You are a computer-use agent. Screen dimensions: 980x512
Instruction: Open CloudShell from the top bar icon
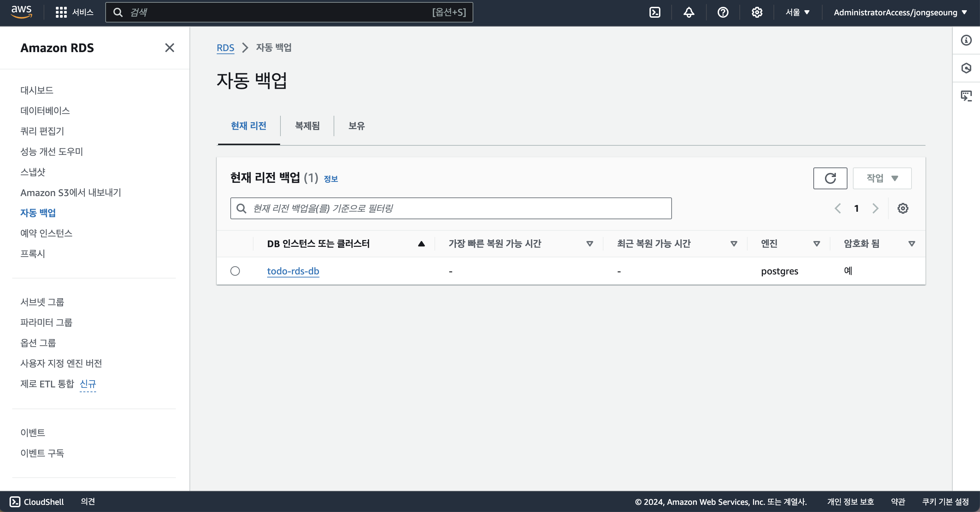655,13
